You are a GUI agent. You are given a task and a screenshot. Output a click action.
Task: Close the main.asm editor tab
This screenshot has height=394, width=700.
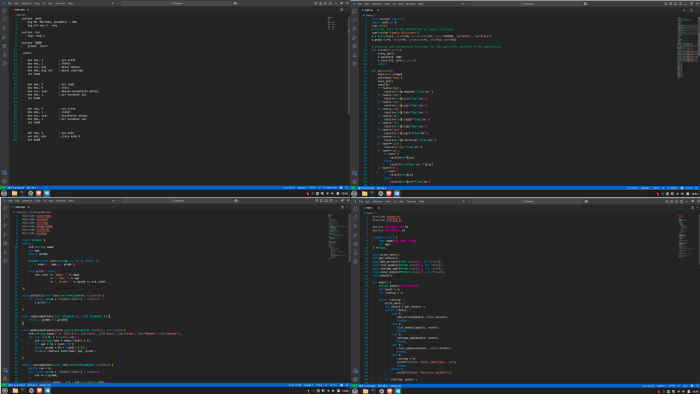click(x=28, y=9)
